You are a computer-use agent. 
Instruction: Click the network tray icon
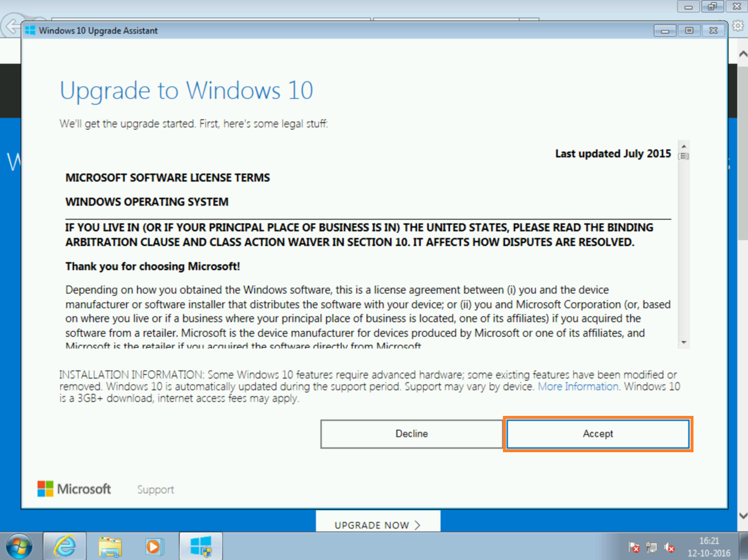coord(651,547)
